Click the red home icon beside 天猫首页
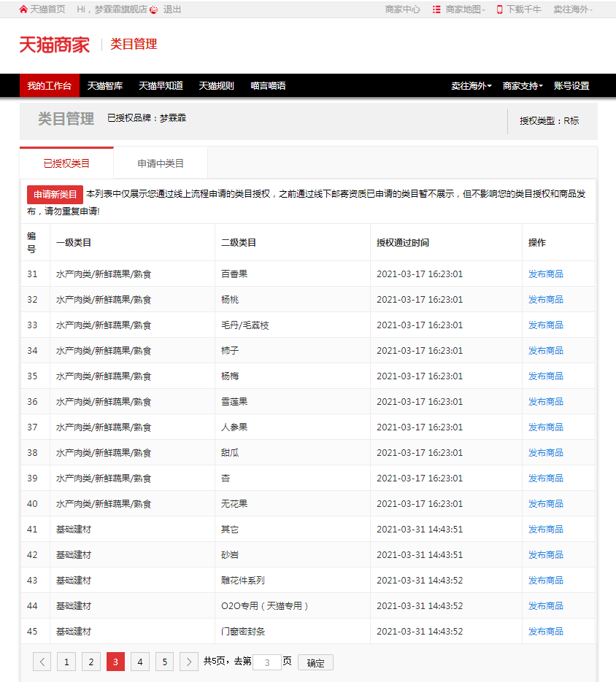This screenshot has height=682, width=616. click(23, 9)
